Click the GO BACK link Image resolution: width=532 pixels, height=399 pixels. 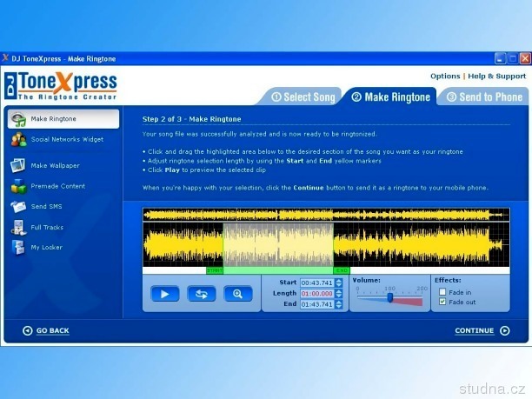click(52, 330)
